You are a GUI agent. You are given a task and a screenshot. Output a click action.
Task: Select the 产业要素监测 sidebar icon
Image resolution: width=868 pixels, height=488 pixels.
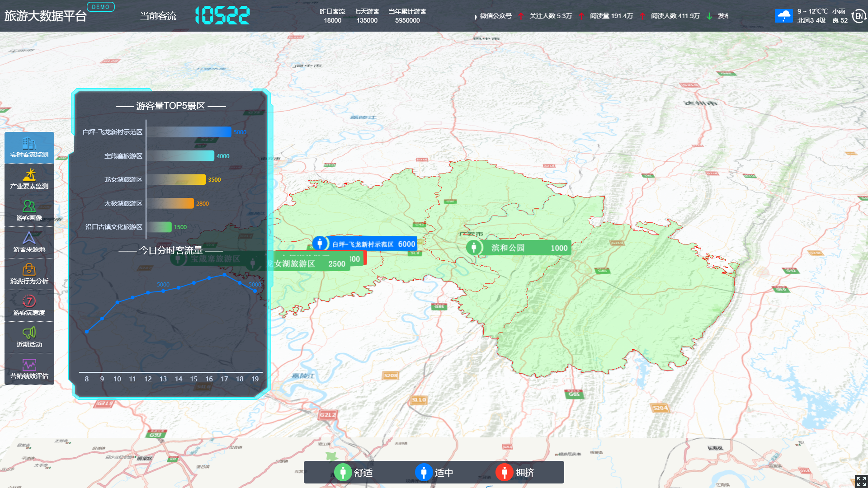[29, 175]
